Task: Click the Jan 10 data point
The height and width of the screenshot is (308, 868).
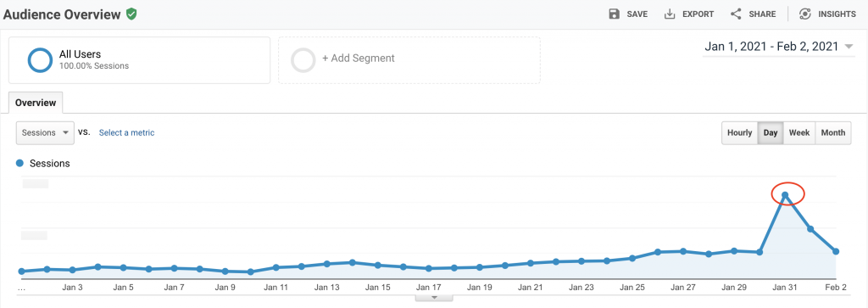Action: pyautogui.click(x=251, y=272)
